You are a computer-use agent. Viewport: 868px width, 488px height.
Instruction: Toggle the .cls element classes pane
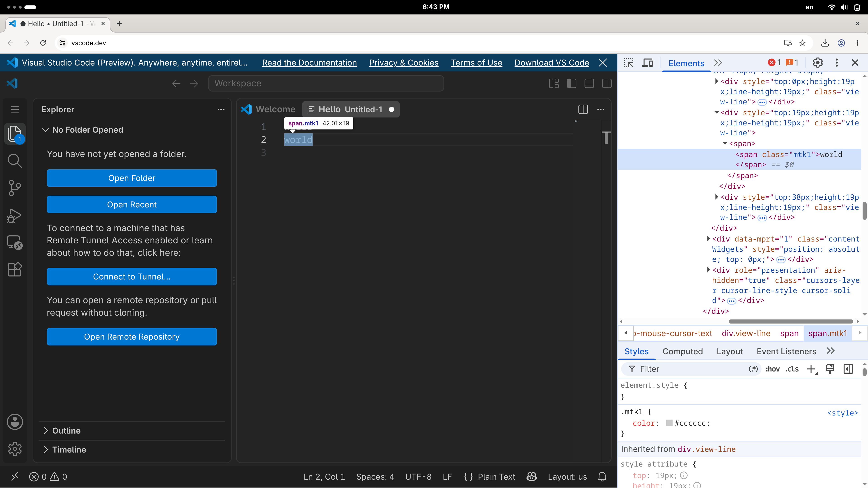point(792,369)
